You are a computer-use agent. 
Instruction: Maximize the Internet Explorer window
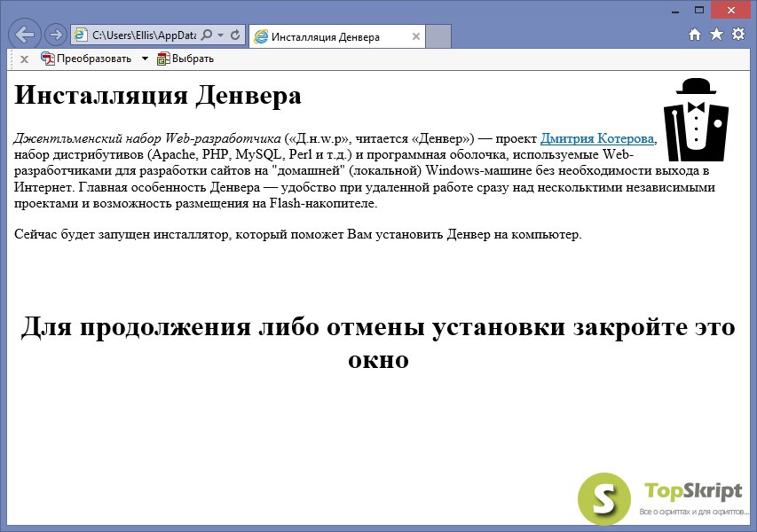click(x=699, y=10)
